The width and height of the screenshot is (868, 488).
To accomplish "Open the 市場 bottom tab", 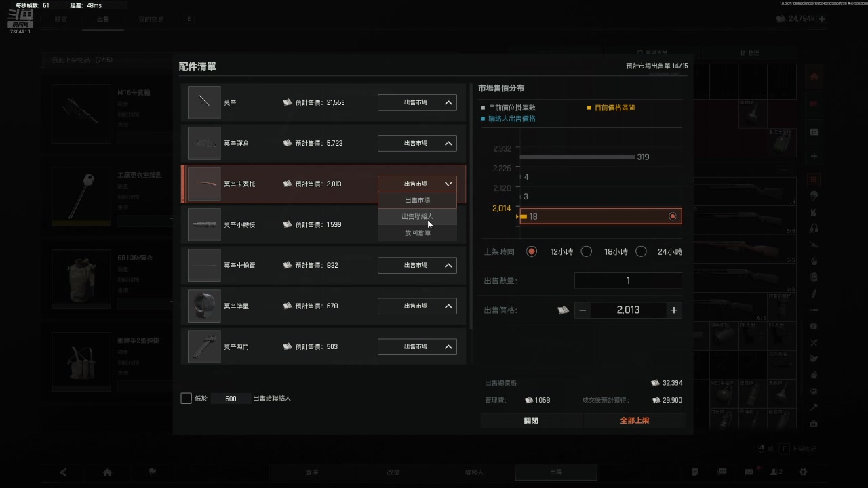I will (x=556, y=472).
